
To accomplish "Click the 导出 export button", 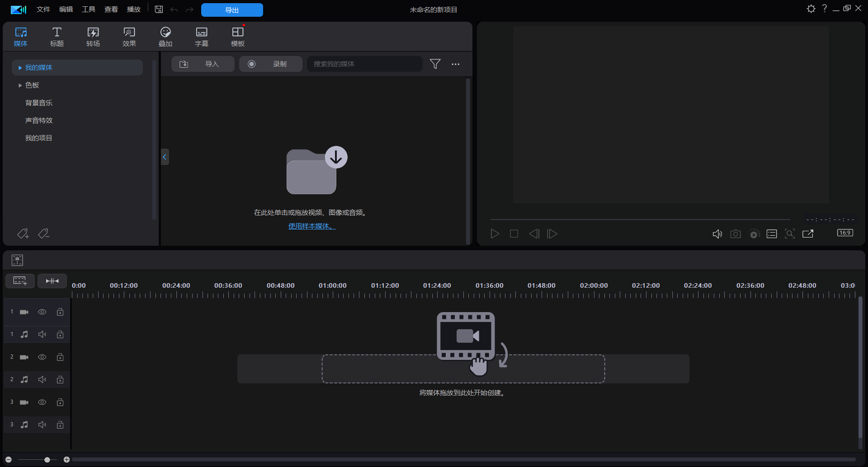I will pyautogui.click(x=232, y=10).
